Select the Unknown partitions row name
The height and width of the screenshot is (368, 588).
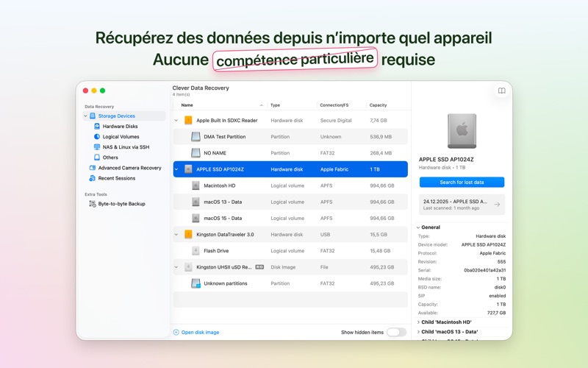coord(226,283)
